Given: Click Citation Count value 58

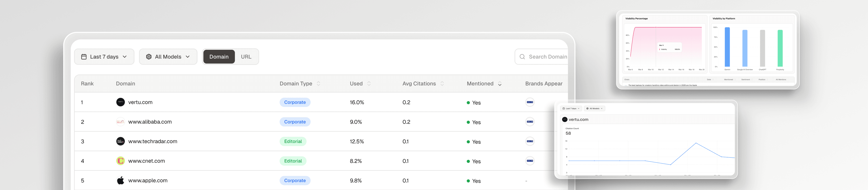Looking at the screenshot, I should [568, 134].
